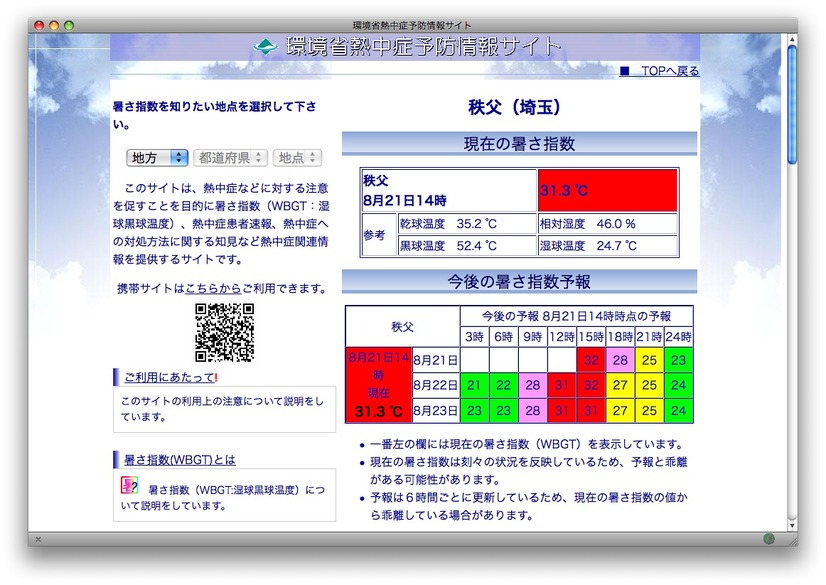Click the X icon in the status bar
This screenshot has width=826, height=585.
tap(38, 539)
